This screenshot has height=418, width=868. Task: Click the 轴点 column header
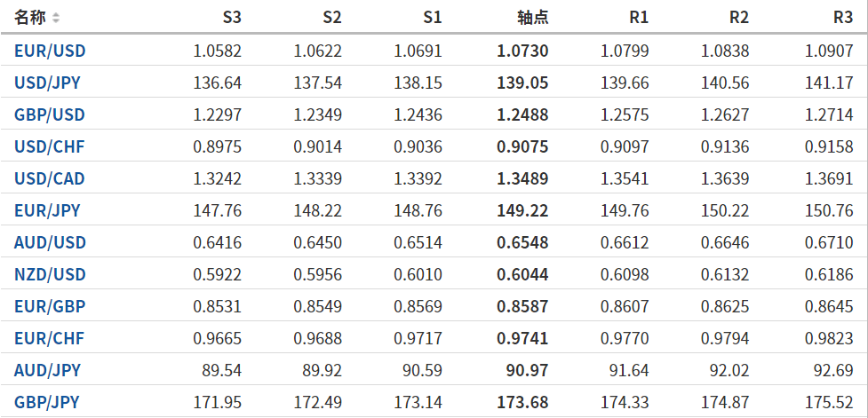[x=532, y=18]
